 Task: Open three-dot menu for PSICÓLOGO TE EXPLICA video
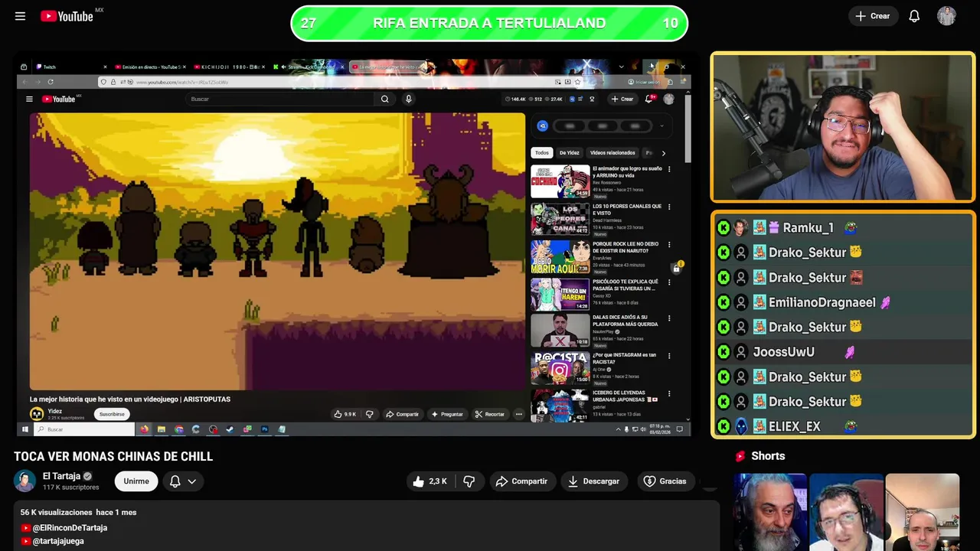pos(669,282)
